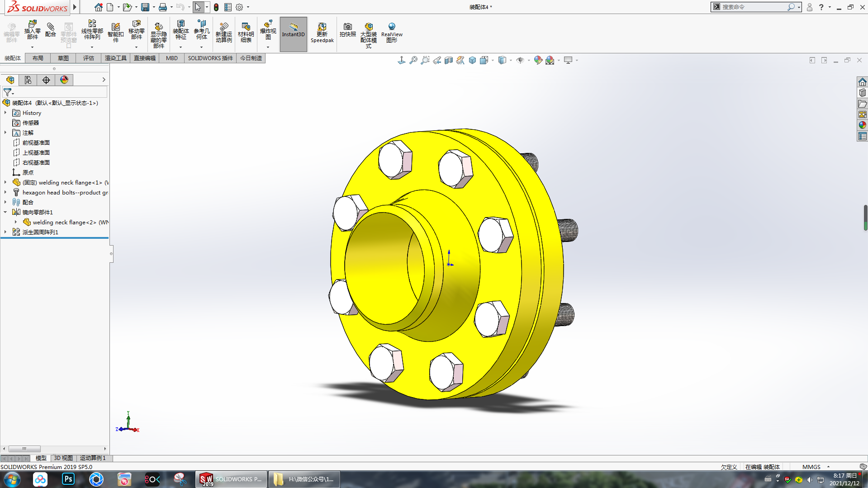Switch to the 运动算例1 tab at bottom

pyautogui.click(x=93, y=458)
